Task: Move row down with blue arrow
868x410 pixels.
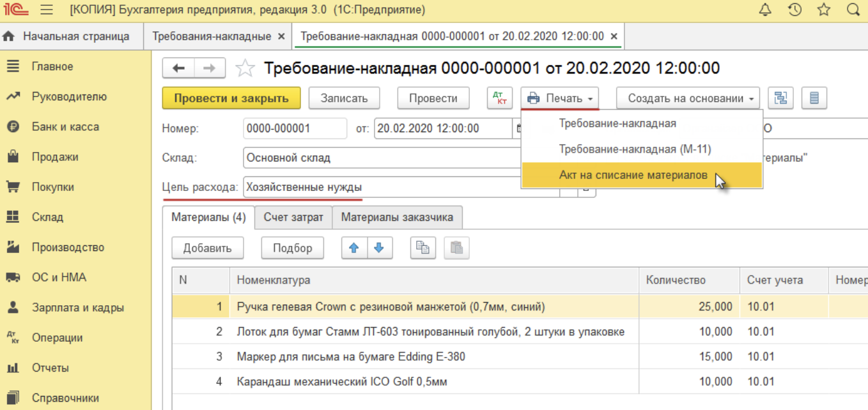Action: point(379,248)
